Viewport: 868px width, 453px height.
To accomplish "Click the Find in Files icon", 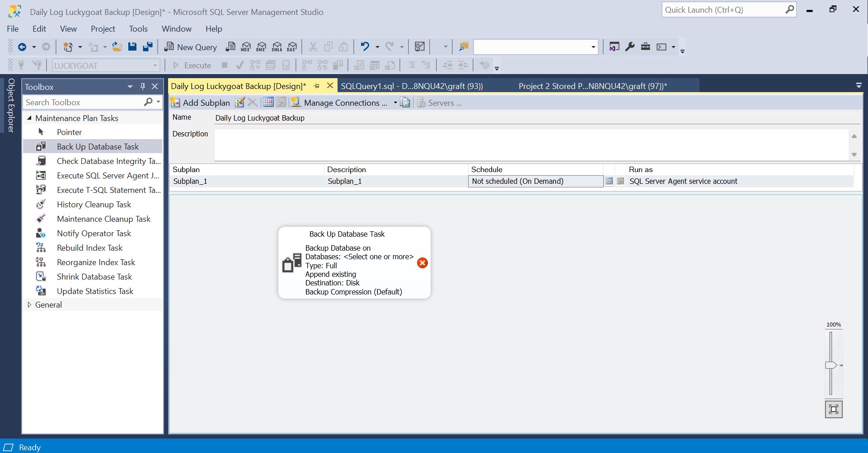I will click(464, 47).
